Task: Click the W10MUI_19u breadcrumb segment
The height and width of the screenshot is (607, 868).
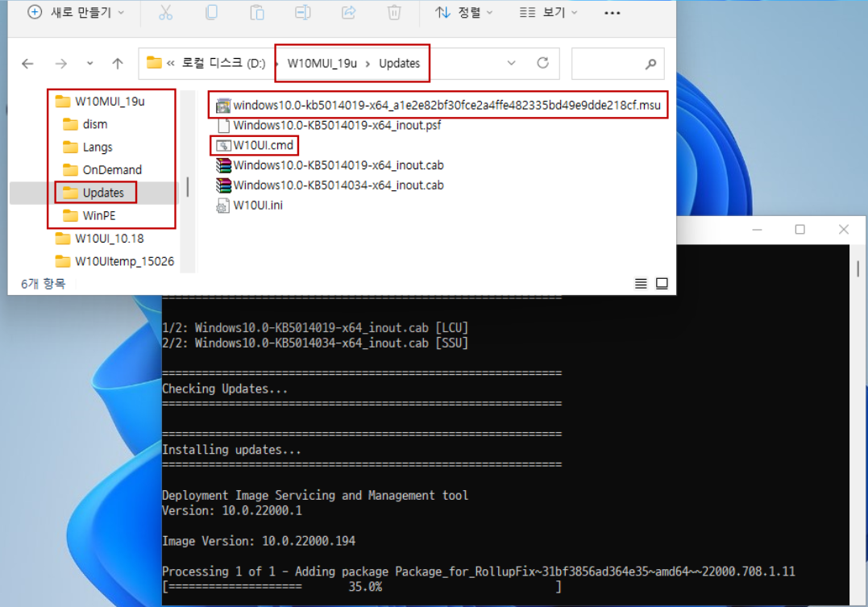Action: click(322, 63)
